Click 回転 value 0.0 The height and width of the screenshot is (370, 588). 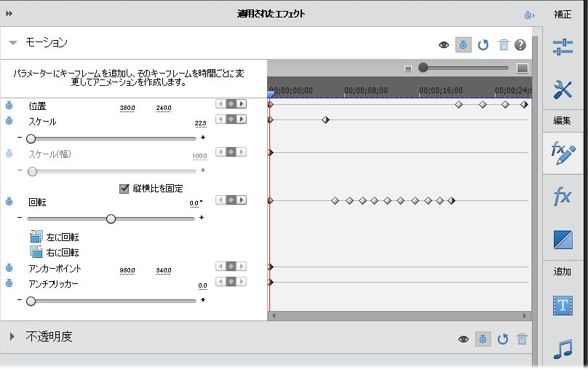[194, 203]
